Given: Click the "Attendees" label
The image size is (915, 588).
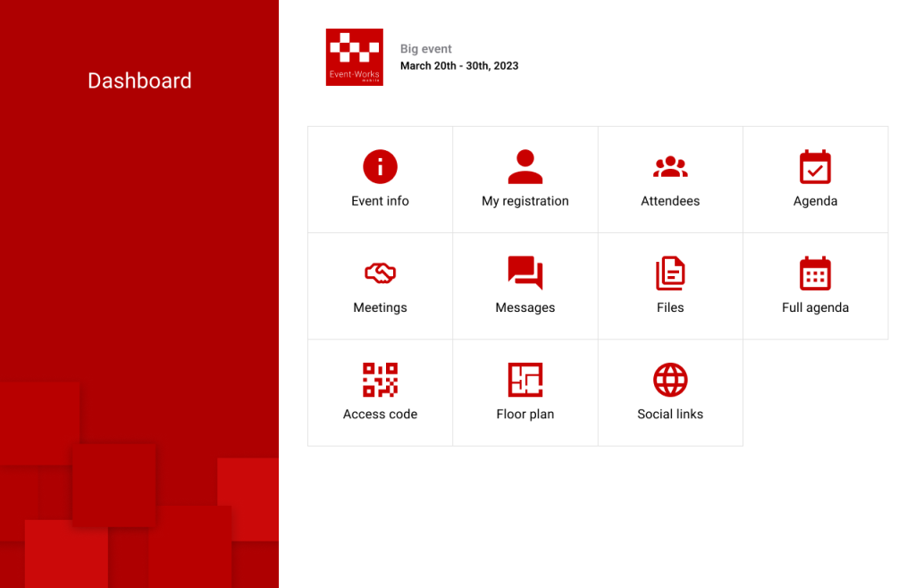Looking at the screenshot, I should [x=670, y=201].
